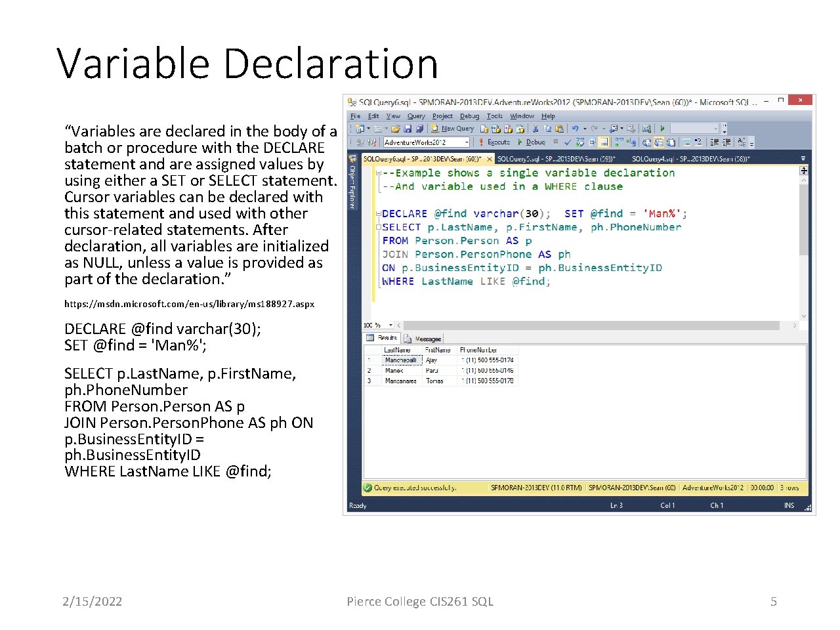
Task: Click the Uncomment Selected Lines icon
Action: pyautogui.click(x=698, y=142)
